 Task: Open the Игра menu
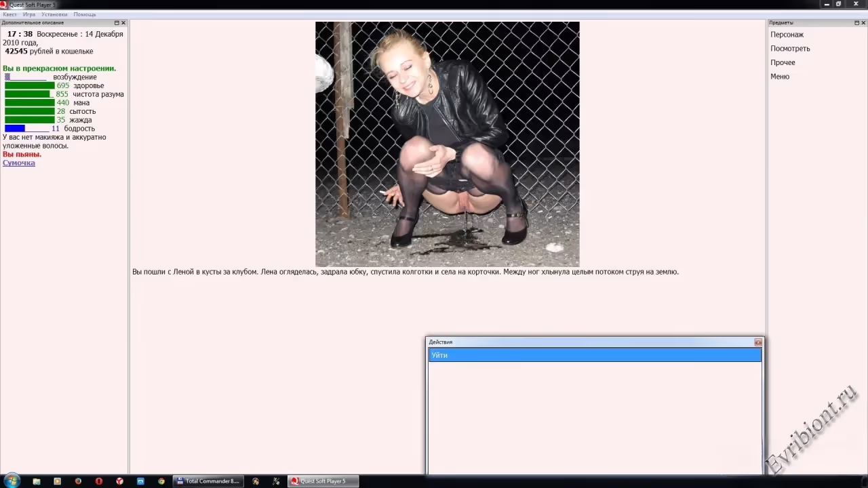click(x=29, y=14)
